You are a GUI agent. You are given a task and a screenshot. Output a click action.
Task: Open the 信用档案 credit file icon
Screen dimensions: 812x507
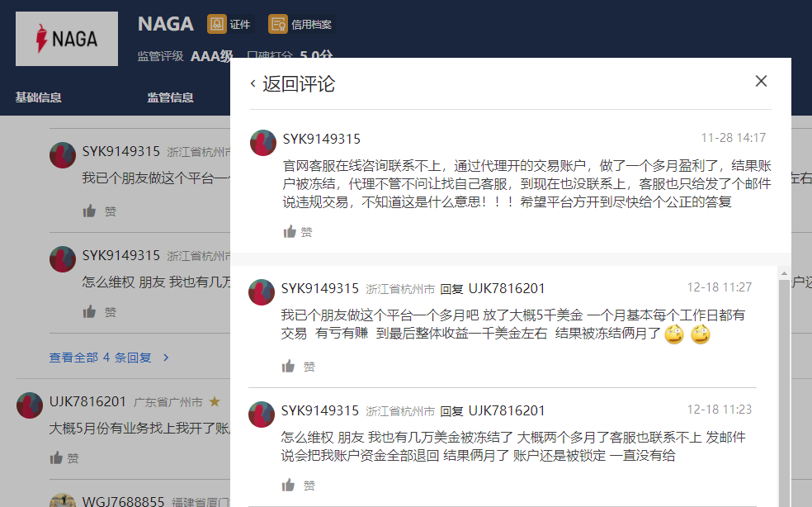coord(278,24)
